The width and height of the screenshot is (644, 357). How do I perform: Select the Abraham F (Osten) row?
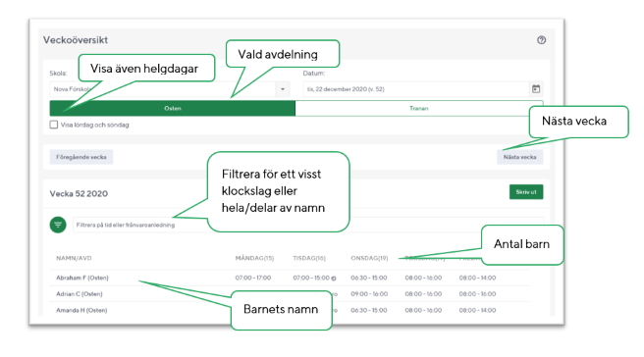pyautogui.click(x=290, y=278)
